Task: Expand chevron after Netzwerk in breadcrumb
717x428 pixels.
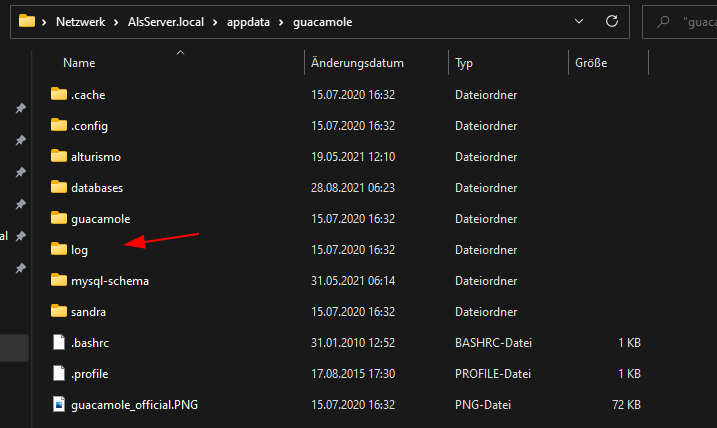Action: coord(116,22)
